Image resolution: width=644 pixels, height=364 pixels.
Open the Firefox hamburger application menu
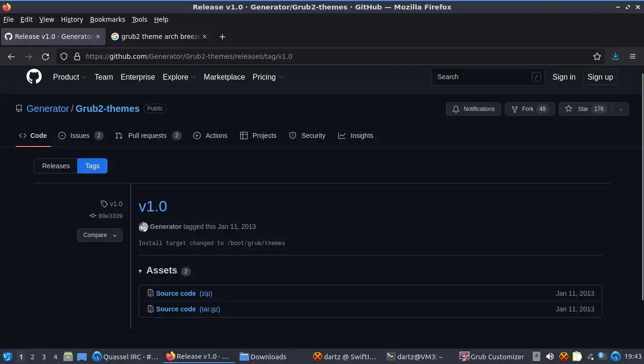633,56
